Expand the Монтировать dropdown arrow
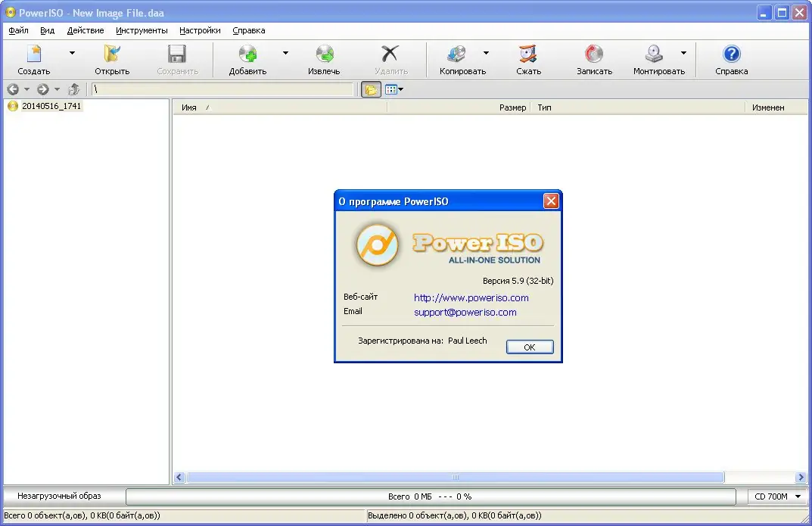This screenshot has height=526, width=812. pos(683,53)
